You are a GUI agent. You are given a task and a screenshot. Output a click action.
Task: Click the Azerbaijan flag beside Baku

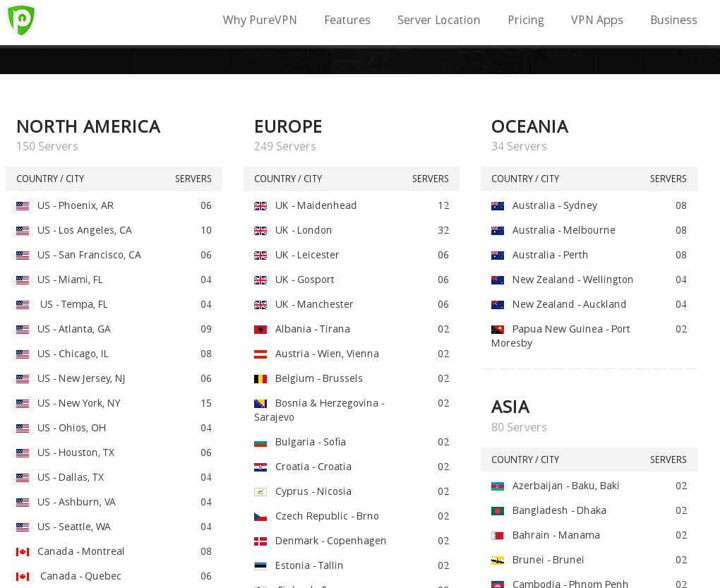point(498,486)
